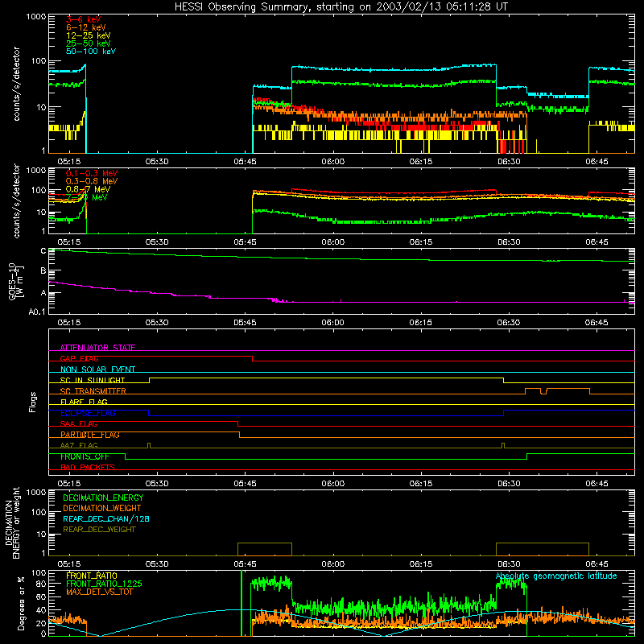
Task: Select the ATTENUATOR_STATE flag label
Action: click(97, 348)
